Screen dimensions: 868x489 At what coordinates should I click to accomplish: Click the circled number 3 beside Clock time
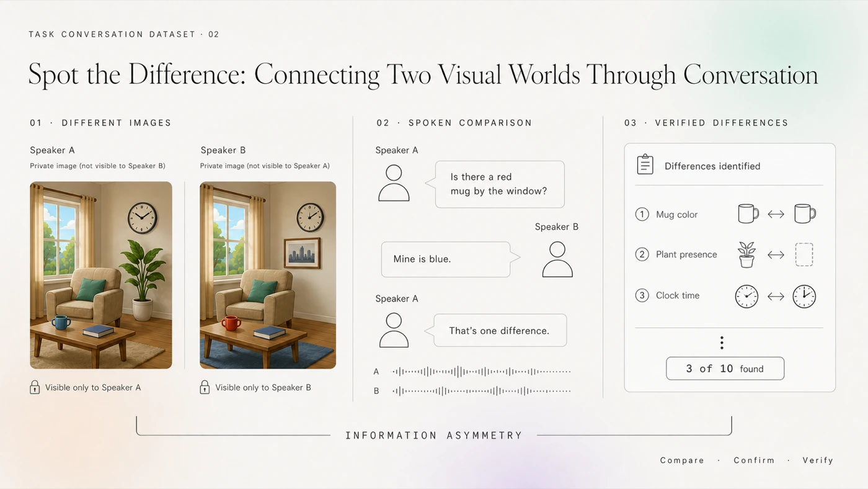tap(642, 295)
